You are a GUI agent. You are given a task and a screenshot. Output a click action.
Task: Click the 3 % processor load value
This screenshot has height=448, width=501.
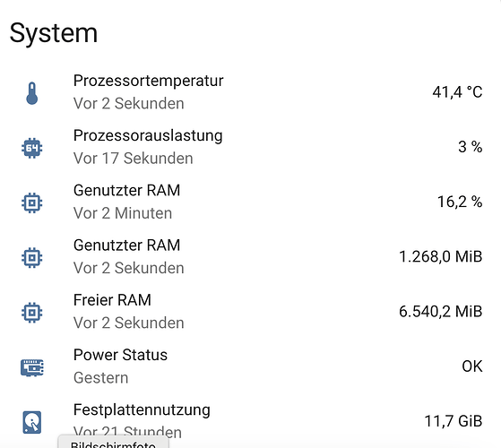(x=470, y=147)
